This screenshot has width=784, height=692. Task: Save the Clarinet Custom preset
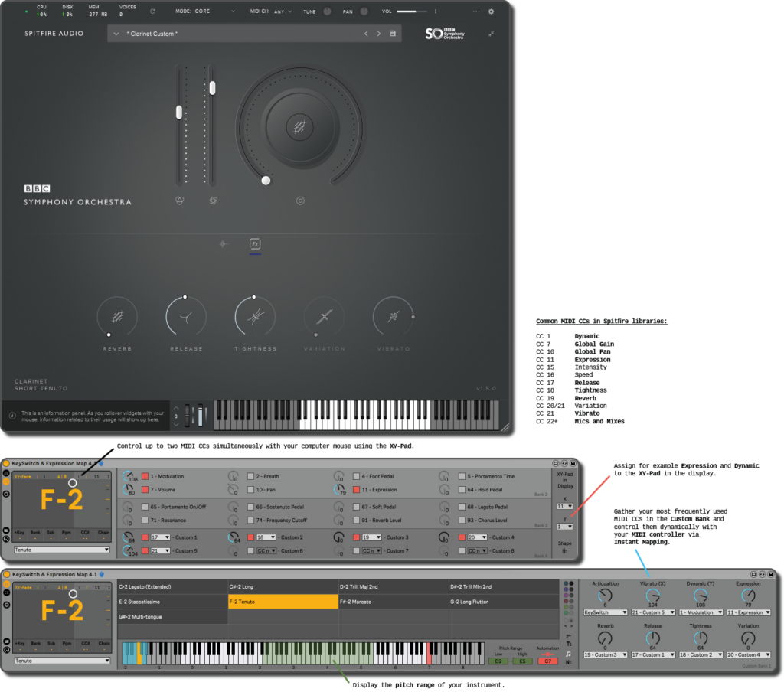point(393,34)
